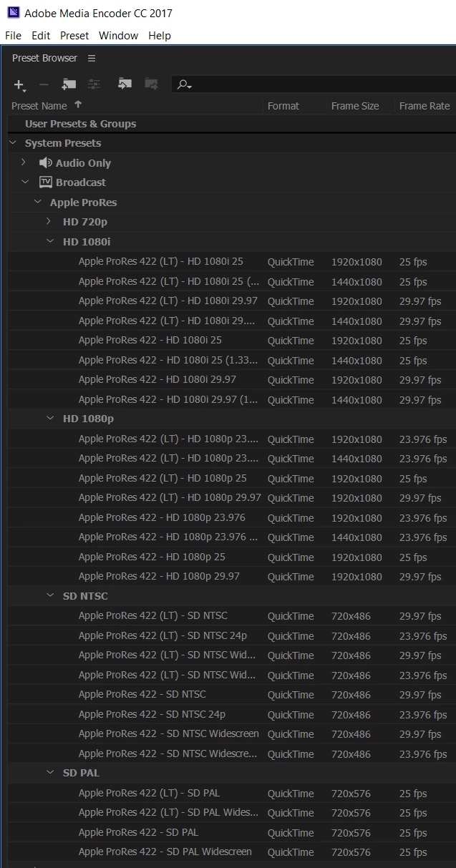This screenshot has width=456, height=868.
Task: Select Apple ProRes 422 (LT) - HD 1080p 29.97
Action: click(x=231, y=498)
